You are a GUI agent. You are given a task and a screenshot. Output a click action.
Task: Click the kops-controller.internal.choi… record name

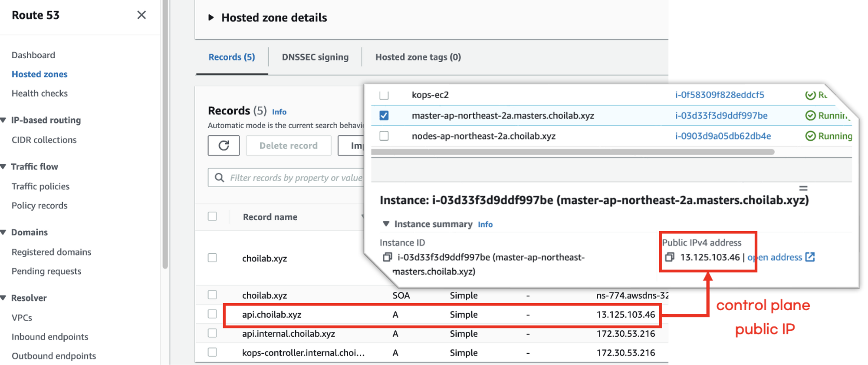pyautogui.click(x=303, y=353)
